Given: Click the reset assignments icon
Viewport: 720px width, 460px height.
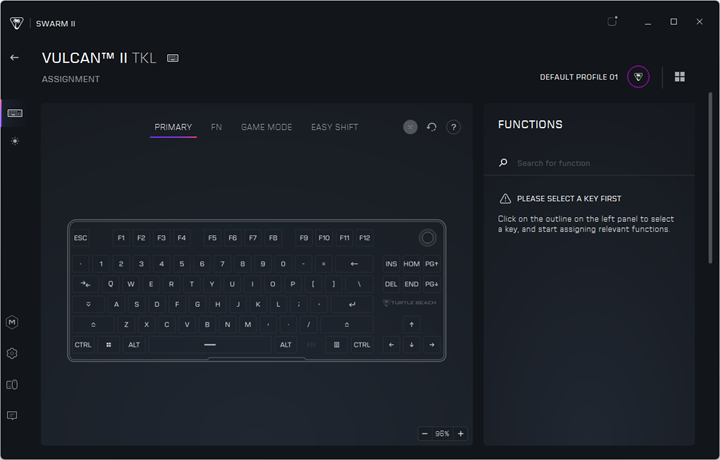Looking at the screenshot, I should pyautogui.click(x=432, y=128).
